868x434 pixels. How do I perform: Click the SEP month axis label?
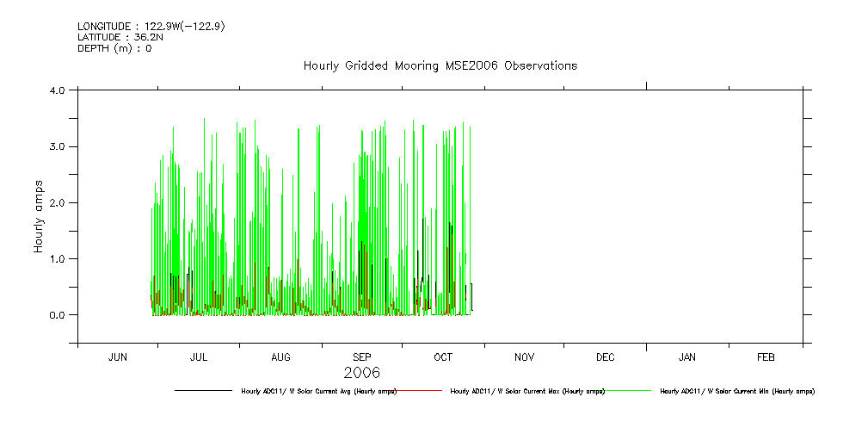point(362,356)
